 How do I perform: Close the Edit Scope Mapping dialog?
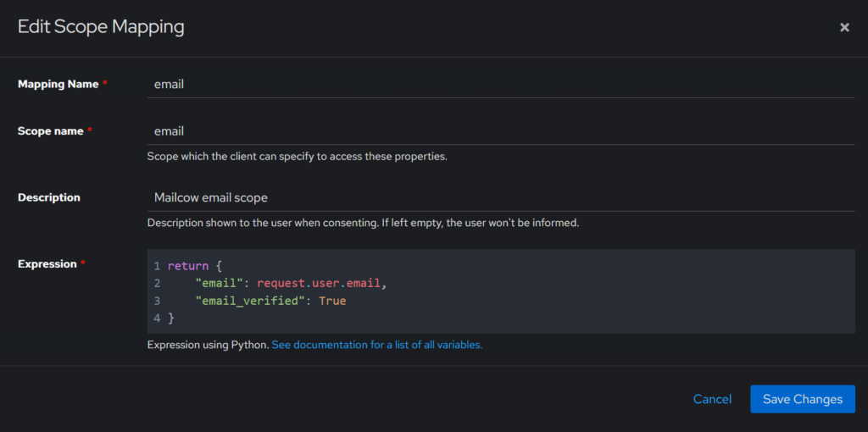pyautogui.click(x=844, y=27)
